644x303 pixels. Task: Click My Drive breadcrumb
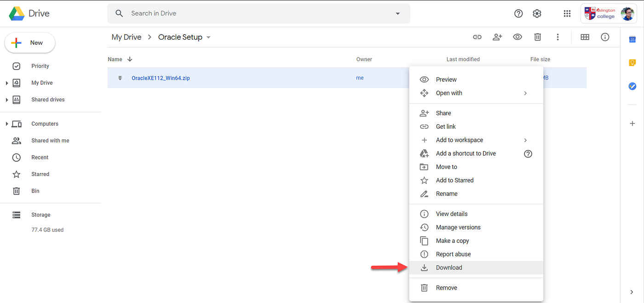point(126,37)
